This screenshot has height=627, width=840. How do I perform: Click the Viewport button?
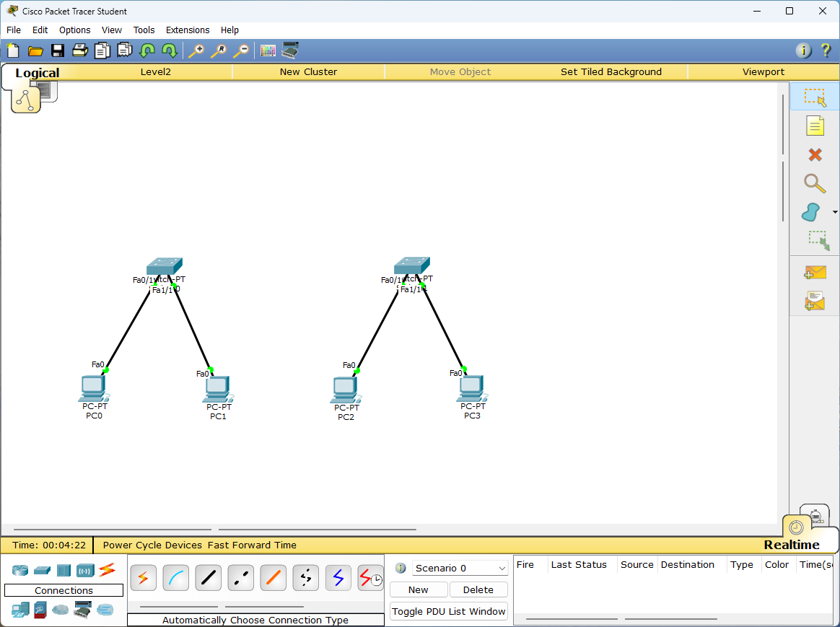[x=763, y=71]
